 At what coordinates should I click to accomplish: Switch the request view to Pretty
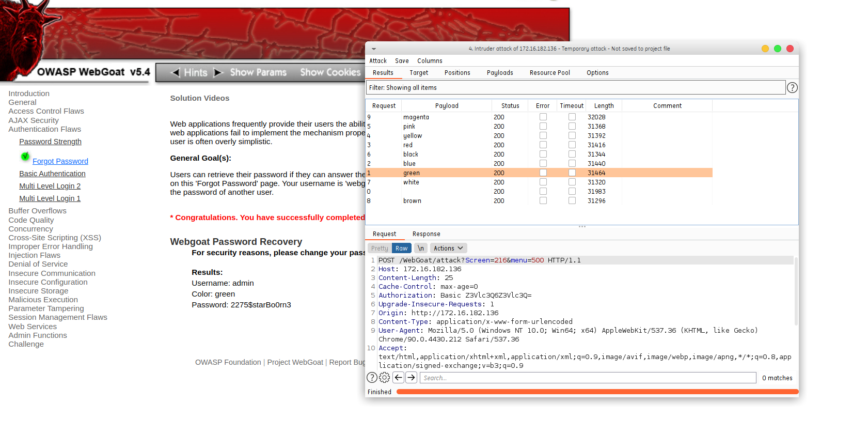[380, 249]
